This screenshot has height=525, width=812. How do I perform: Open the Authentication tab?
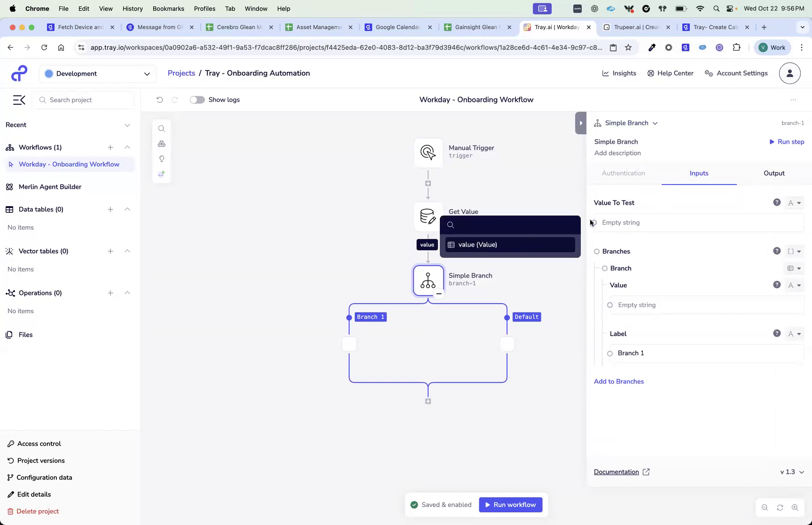pyautogui.click(x=623, y=173)
